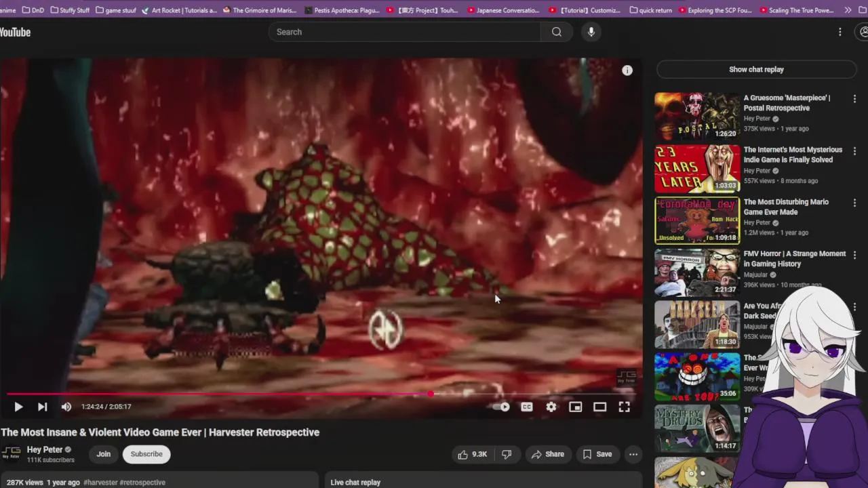Viewport: 868px width, 488px height.
Task: Open Art Rocket Tutorials bookmark
Action: pos(179,10)
